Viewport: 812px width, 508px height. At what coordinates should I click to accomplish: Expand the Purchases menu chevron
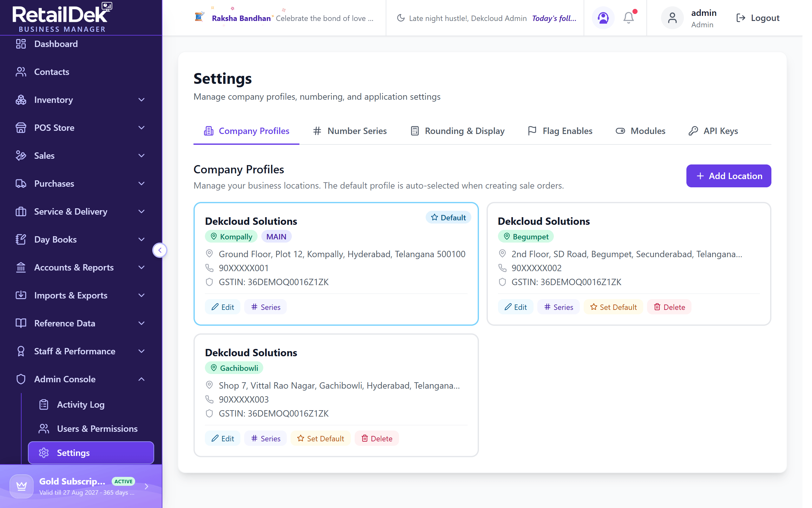pos(141,184)
